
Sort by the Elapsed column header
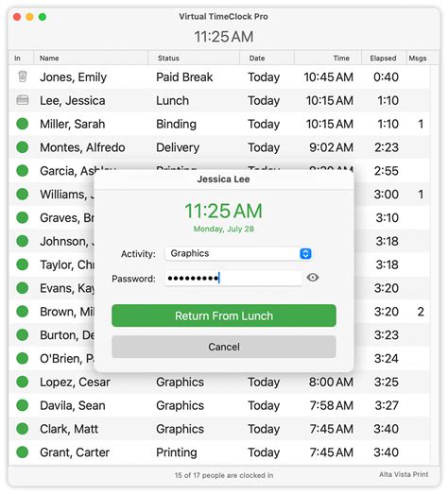[383, 58]
